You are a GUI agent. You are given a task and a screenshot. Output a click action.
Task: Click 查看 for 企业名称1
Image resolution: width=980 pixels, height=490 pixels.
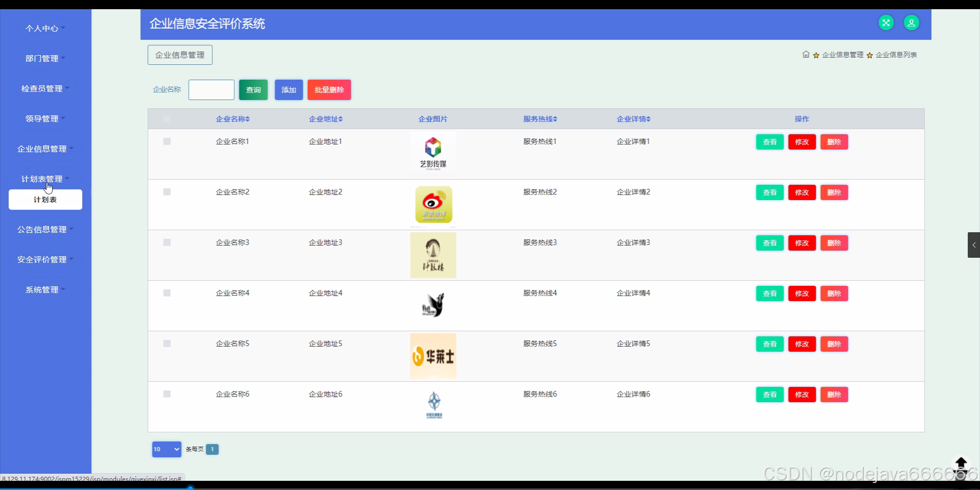[x=770, y=142]
